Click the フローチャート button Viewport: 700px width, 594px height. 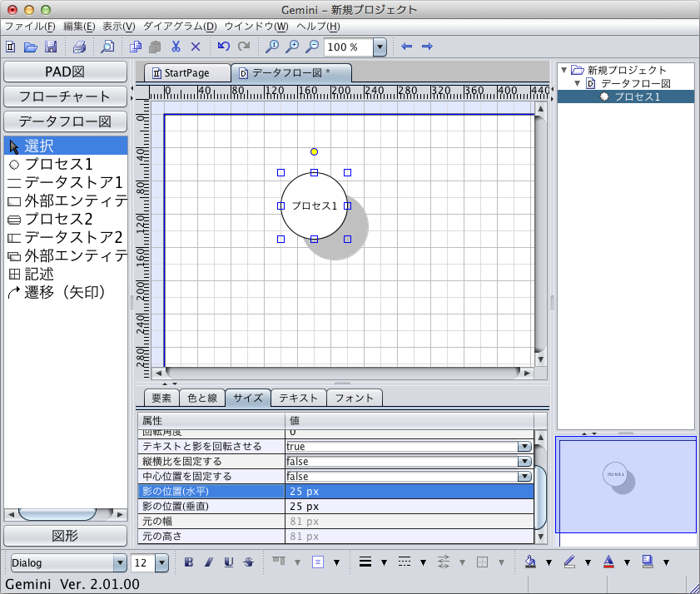tap(65, 97)
